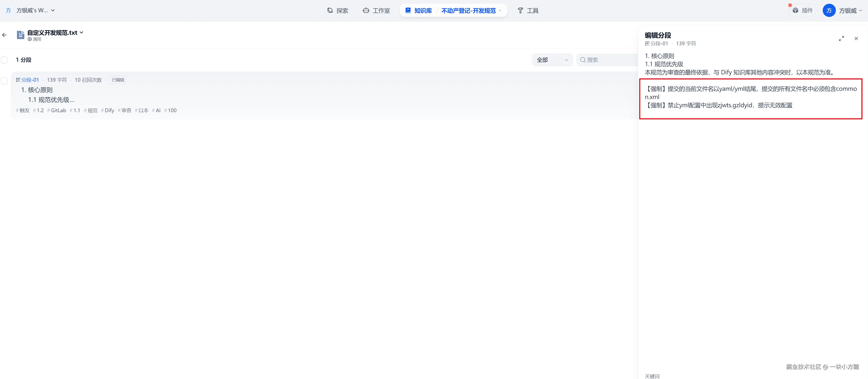This screenshot has width=868, height=379.
Task: Toggle the select-all segments checkbox
Action: click(4, 60)
